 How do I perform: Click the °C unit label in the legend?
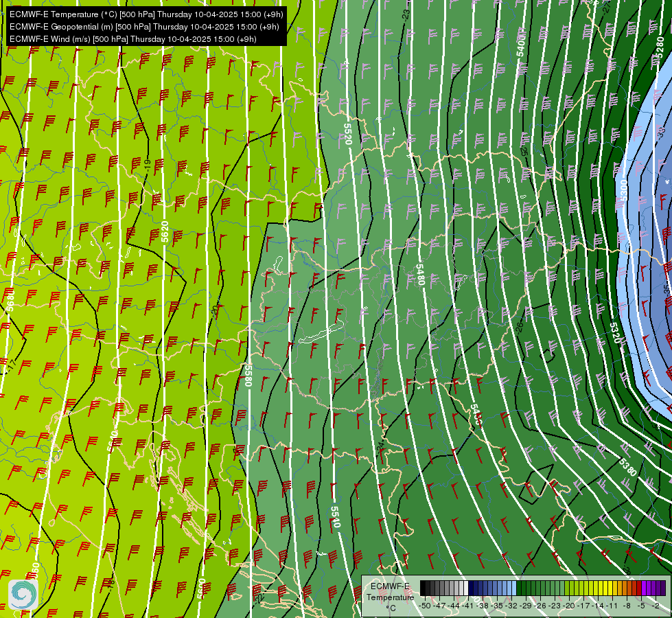[x=391, y=608]
